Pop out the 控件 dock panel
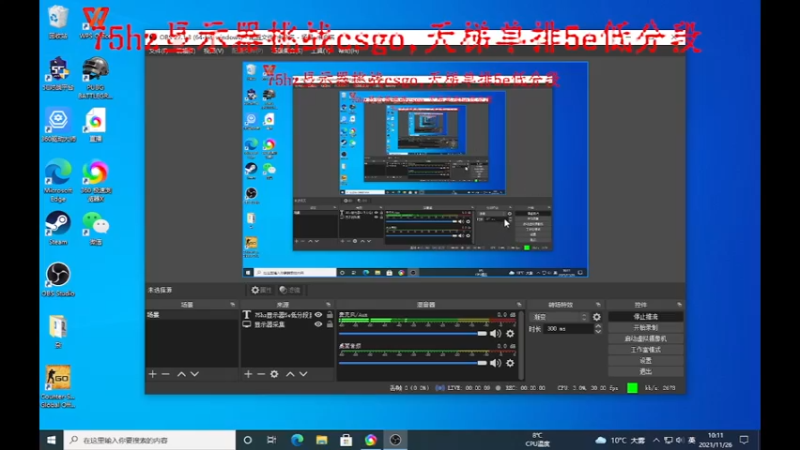Screen dimensions: 800x450 [x=679, y=305]
